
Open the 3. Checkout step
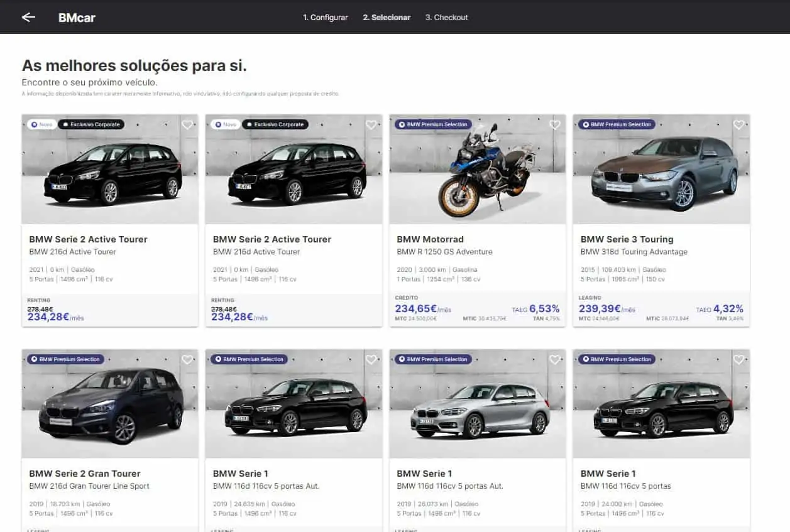pyautogui.click(x=446, y=18)
